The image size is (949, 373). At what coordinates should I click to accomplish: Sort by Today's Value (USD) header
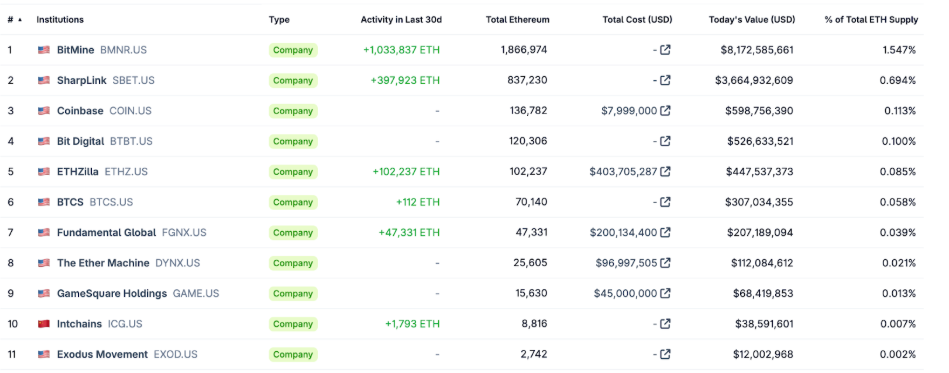click(752, 19)
